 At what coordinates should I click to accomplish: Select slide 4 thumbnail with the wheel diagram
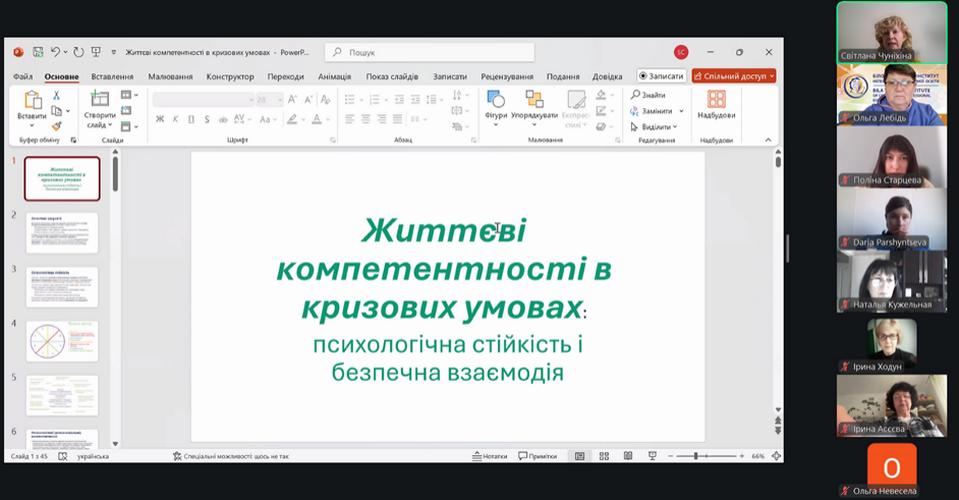[x=62, y=340]
